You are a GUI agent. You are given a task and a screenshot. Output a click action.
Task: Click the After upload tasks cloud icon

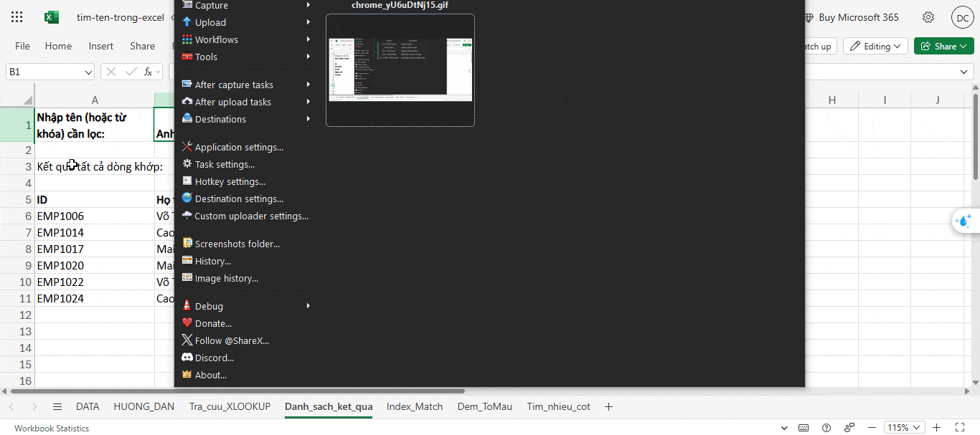click(187, 102)
